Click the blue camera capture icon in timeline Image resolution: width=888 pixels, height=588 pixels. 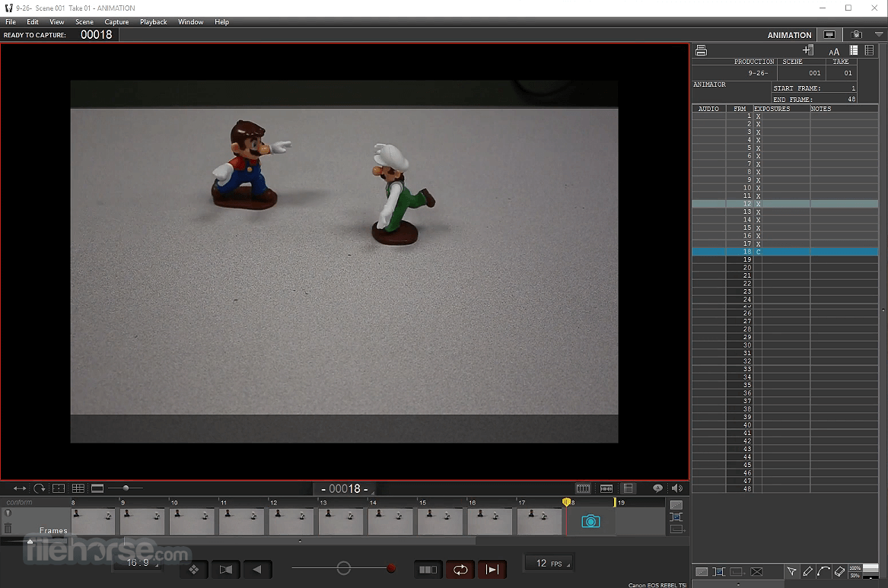click(590, 521)
